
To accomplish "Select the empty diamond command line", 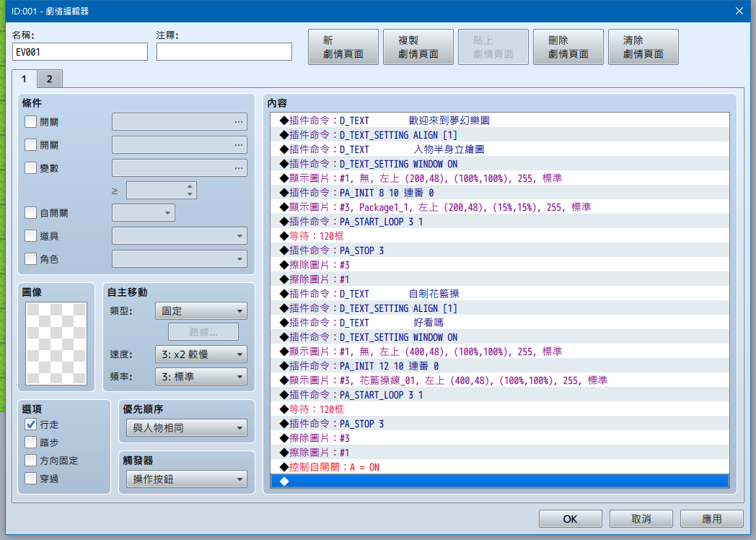I will 499,481.
